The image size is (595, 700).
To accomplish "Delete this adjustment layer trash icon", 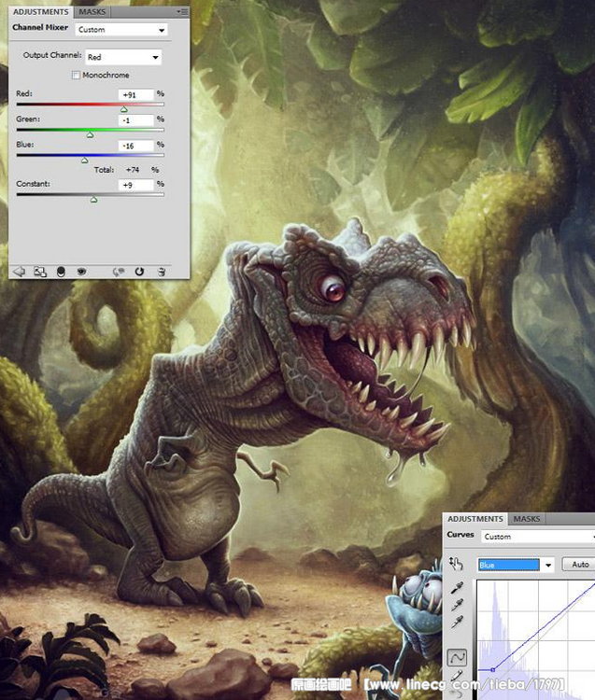I will tap(162, 272).
